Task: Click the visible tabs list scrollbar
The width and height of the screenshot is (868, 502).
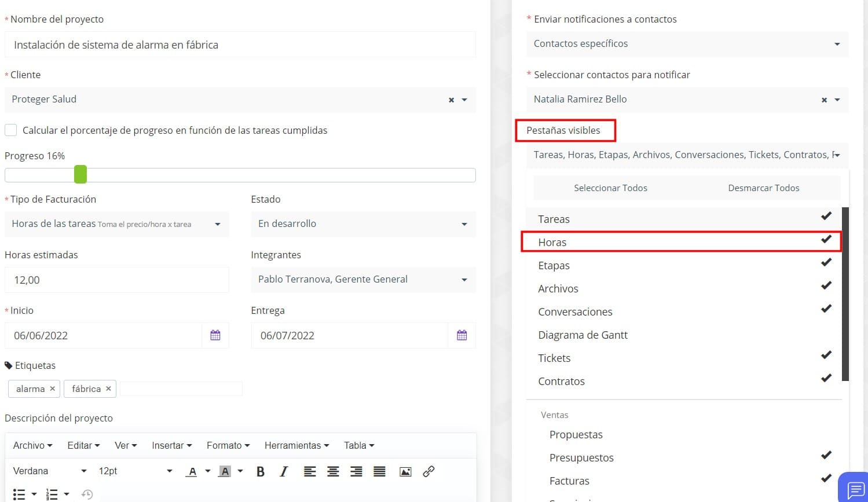Action: (845, 294)
